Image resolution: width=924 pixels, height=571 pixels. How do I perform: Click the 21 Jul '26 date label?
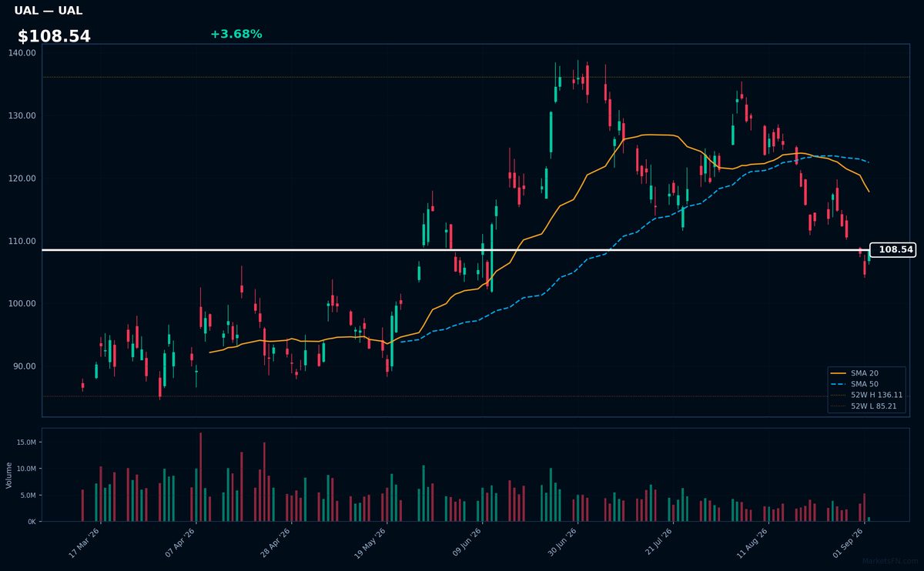[x=656, y=543]
